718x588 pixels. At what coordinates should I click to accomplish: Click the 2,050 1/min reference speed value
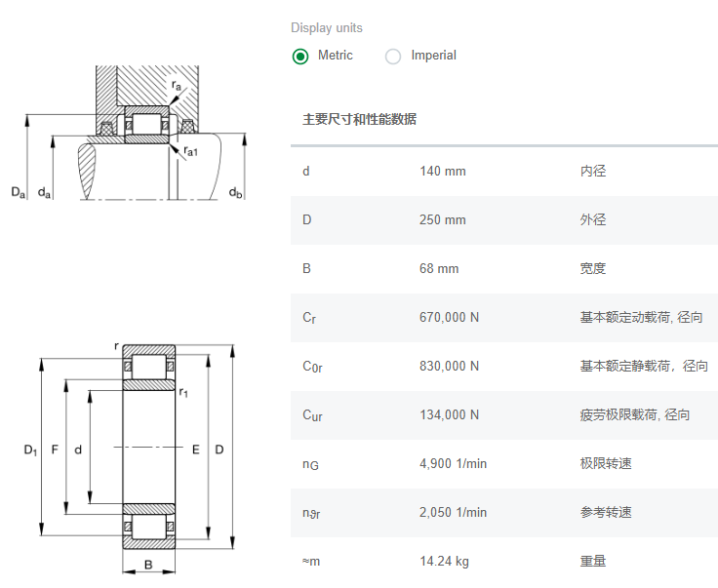coord(453,513)
